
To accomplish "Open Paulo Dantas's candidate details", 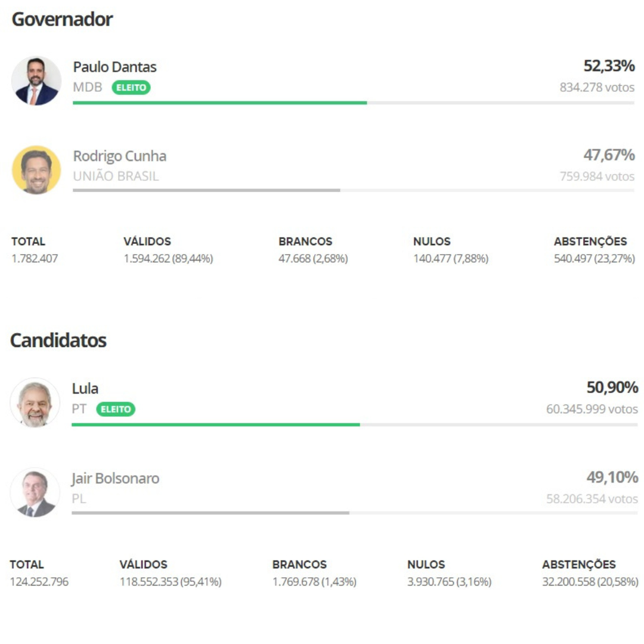I will point(114,67).
